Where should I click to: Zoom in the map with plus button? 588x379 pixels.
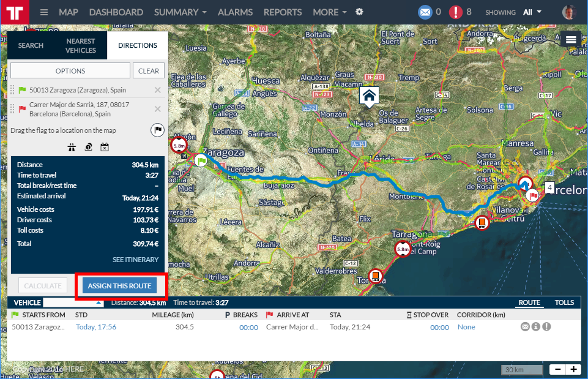(x=573, y=369)
